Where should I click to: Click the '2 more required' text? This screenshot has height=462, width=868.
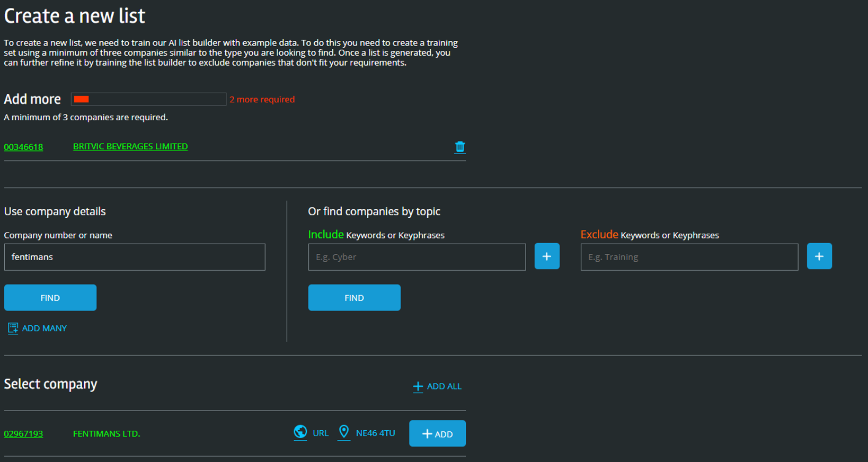[262, 99]
